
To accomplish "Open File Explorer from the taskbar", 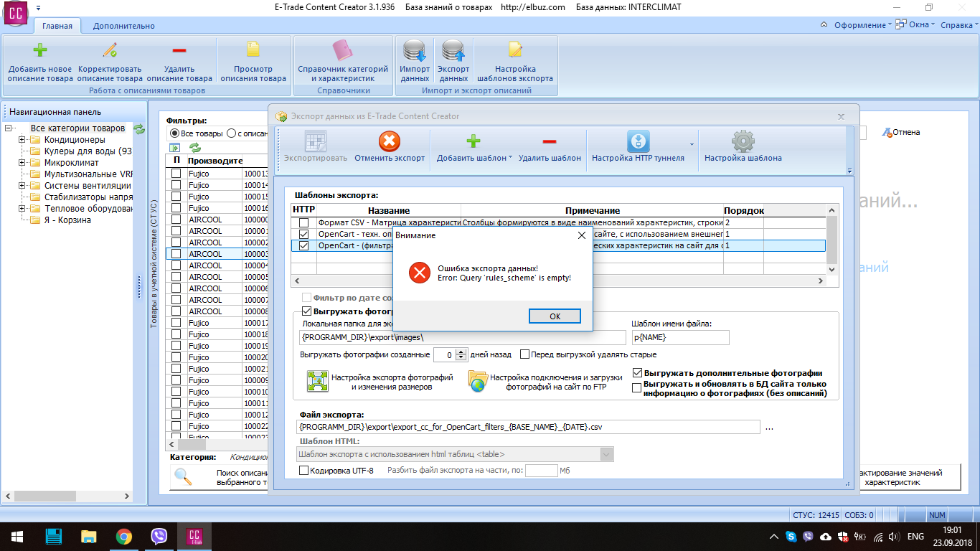I will click(x=88, y=537).
